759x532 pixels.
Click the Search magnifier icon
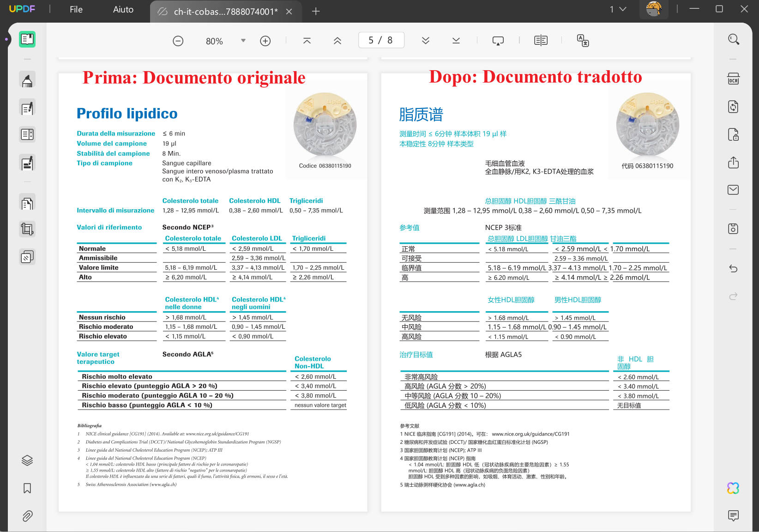pos(733,39)
